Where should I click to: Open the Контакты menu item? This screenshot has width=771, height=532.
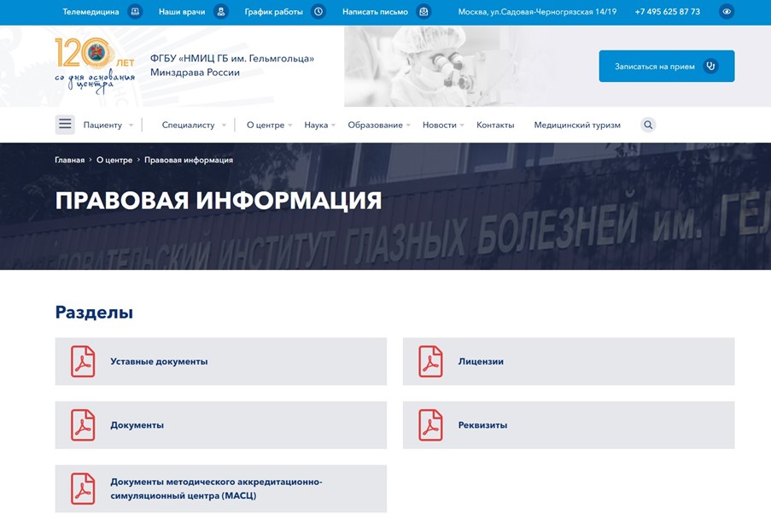(497, 125)
